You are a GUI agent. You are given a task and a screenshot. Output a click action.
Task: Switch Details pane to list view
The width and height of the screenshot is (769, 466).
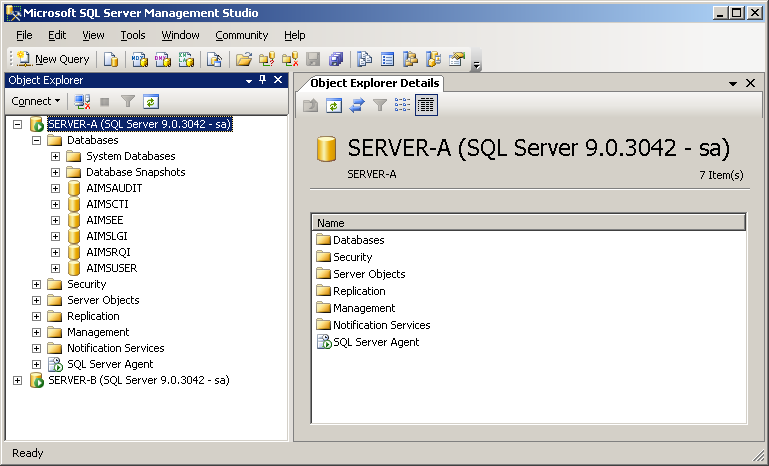402,105
